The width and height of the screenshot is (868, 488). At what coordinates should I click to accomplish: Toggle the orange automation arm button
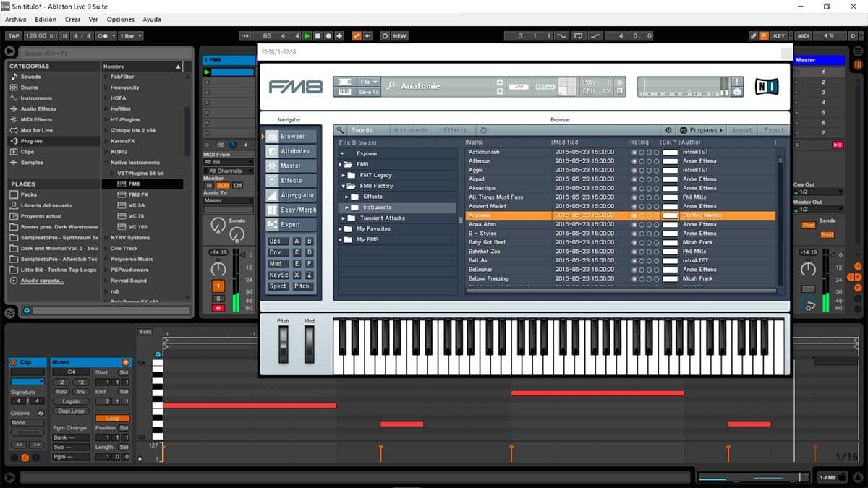point(357,35)
